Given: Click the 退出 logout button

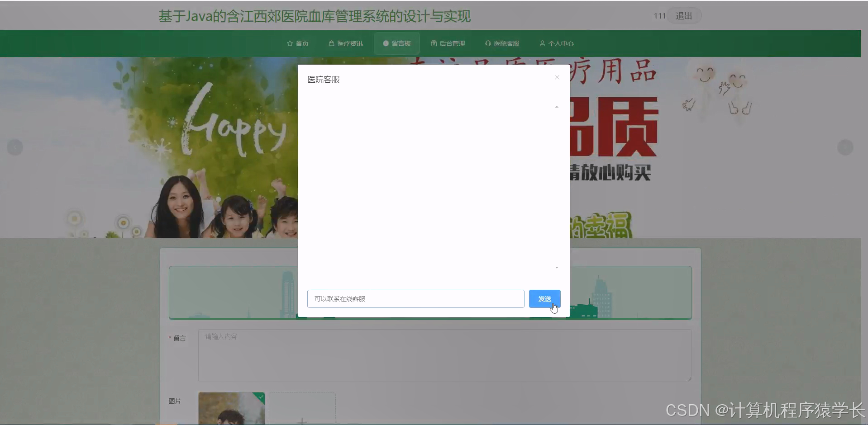Looking at the screenshot, I should 683,15.
